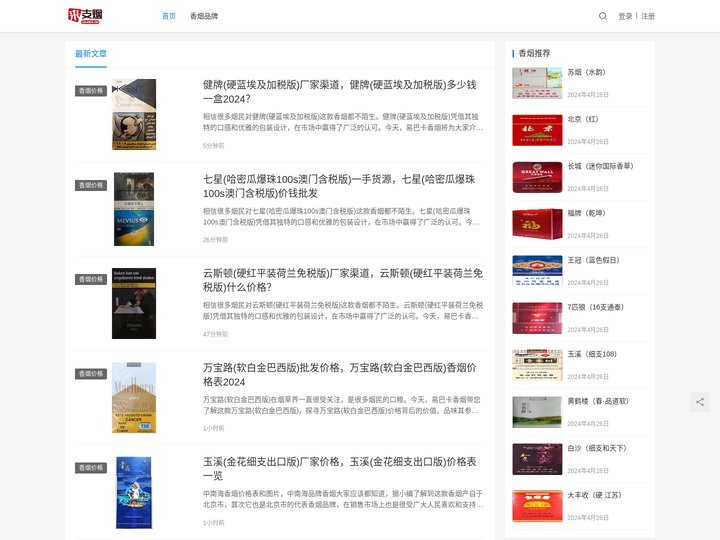Screen dimensions: 720x540
Task: Open sidebar item 白沙（细支和天下）
Action: pyautogui.click(x=597, y=448)
